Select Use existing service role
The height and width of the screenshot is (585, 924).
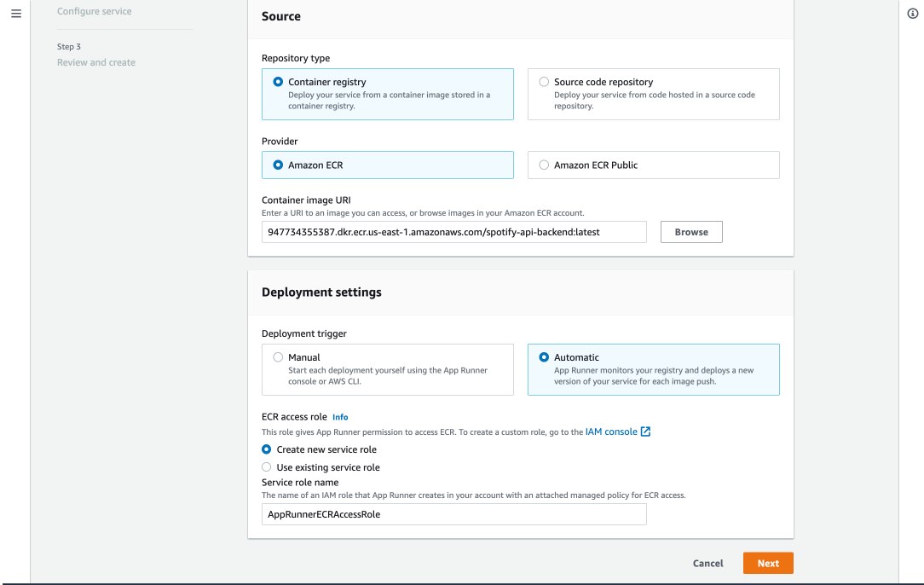point(267,467)
